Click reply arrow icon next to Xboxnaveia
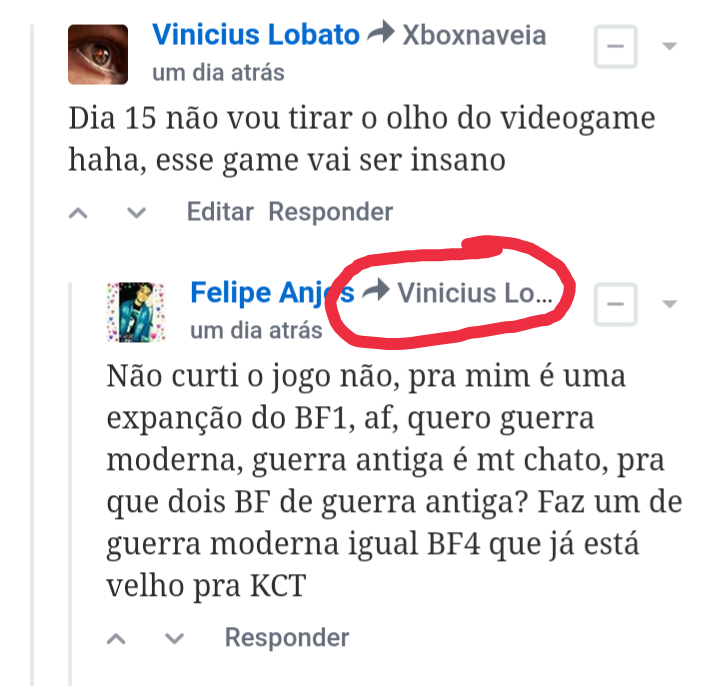The width and height of the screenshot is (718, 686). point(381,32)
